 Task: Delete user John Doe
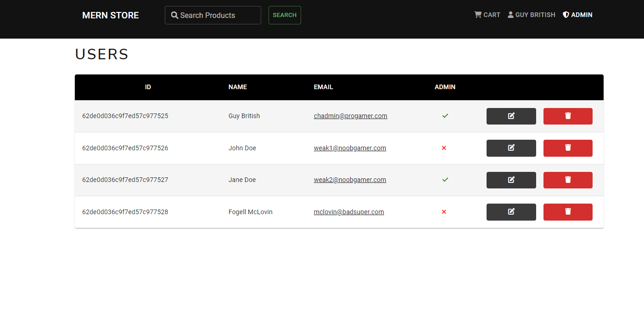(568, 148)
